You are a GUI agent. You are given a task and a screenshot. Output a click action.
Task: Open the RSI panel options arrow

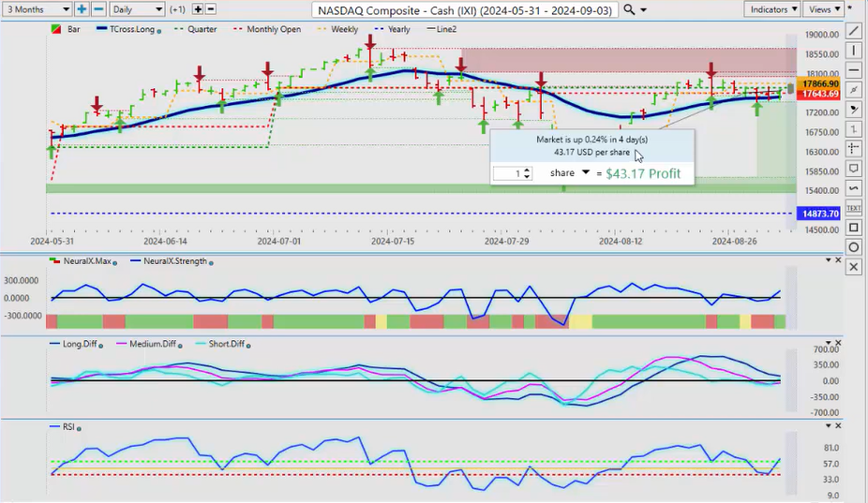[x=828, y=425]
